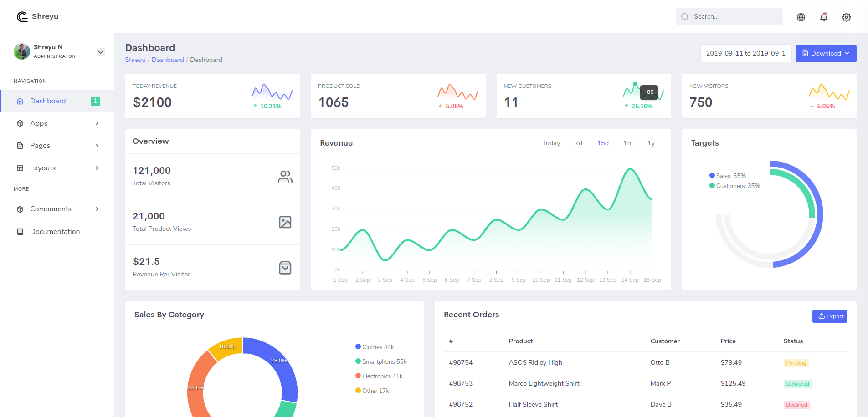This screenshot has height=417, width=868.
Task: Click order number #98754
Action: tap(461, 362)
